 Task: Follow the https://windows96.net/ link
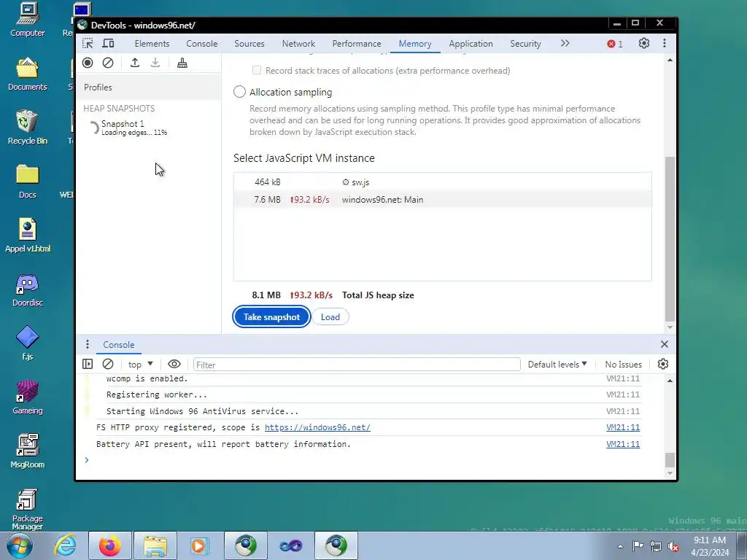point(317,427)
